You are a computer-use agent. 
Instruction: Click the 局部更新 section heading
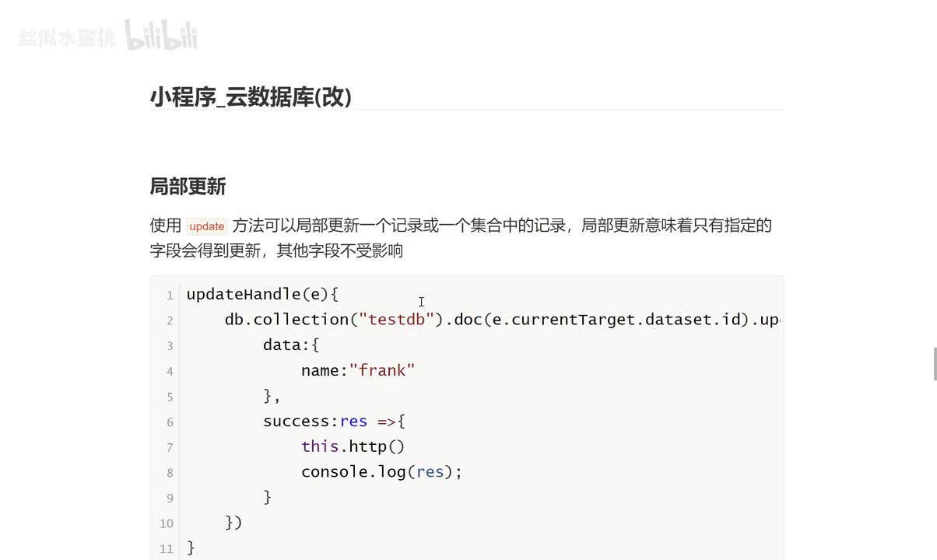(188, 187)
